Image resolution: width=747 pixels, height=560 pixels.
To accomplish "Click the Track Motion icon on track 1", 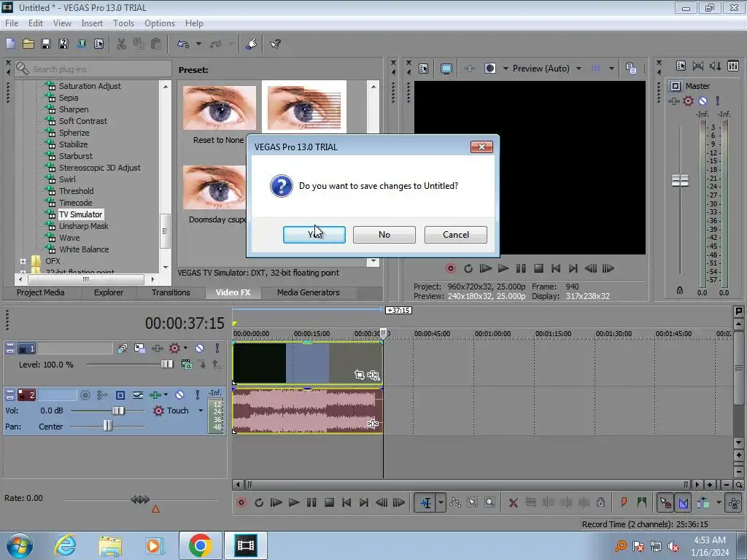I will point(139,348).
